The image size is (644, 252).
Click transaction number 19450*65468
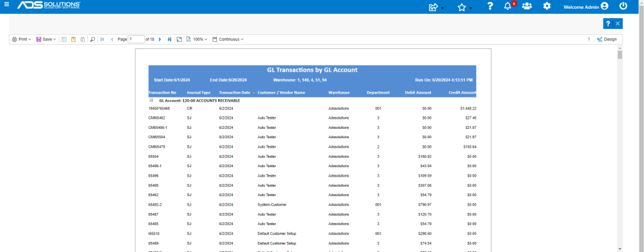[159, 109]
